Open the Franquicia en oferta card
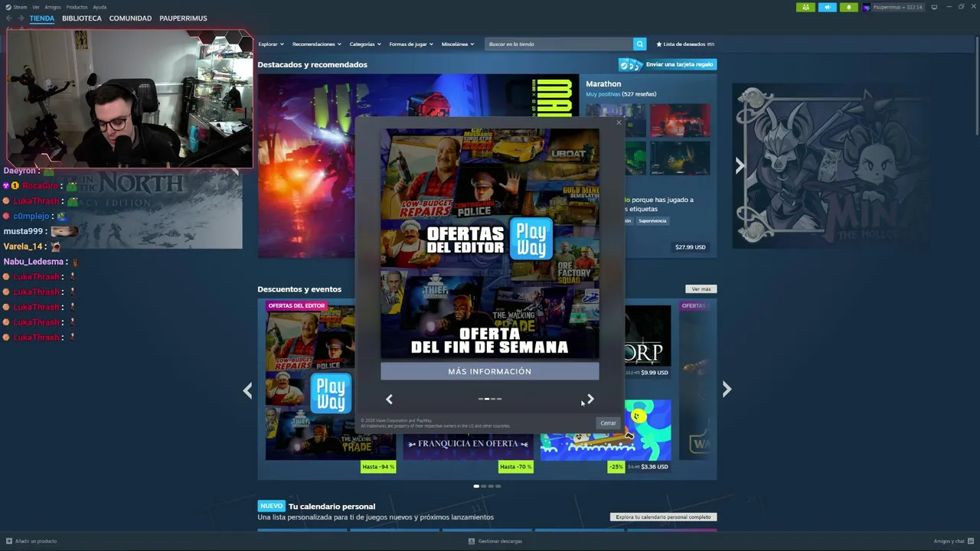 point(468,444)
